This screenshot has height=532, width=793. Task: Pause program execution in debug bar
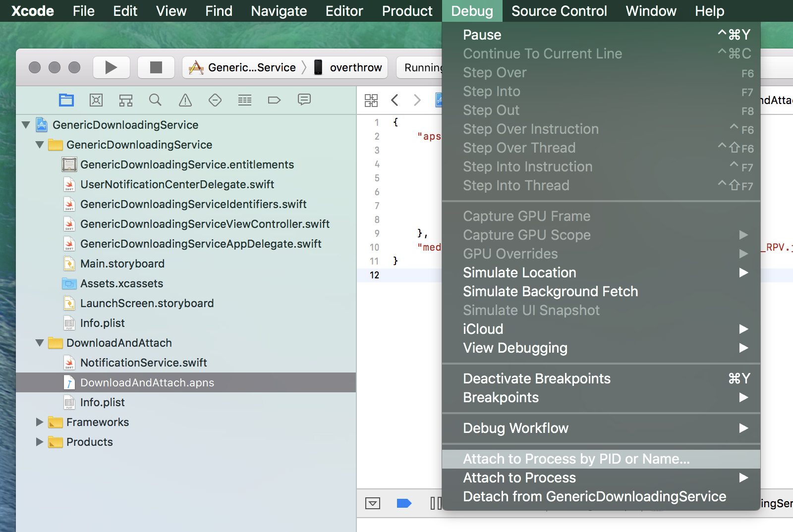click(x=435, y=504)
